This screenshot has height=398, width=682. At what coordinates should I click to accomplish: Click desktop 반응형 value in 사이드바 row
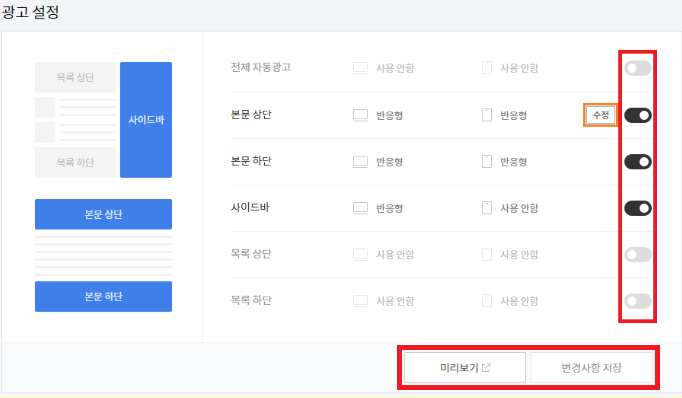coord(389,208)
